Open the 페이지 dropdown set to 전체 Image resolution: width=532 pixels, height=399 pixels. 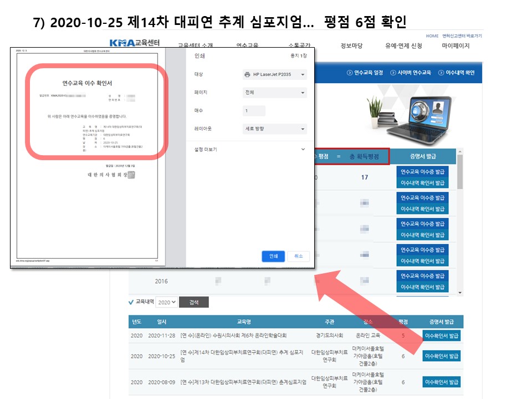coord(275,93)
